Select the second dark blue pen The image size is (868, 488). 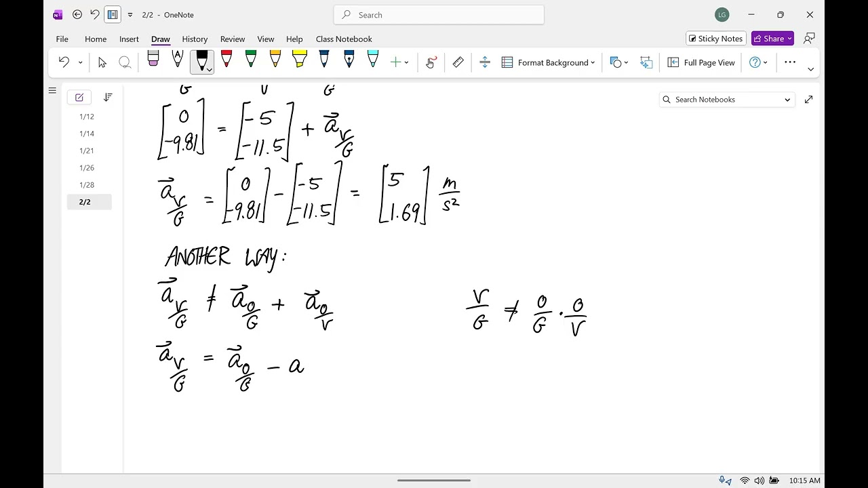tap(349, 59)
